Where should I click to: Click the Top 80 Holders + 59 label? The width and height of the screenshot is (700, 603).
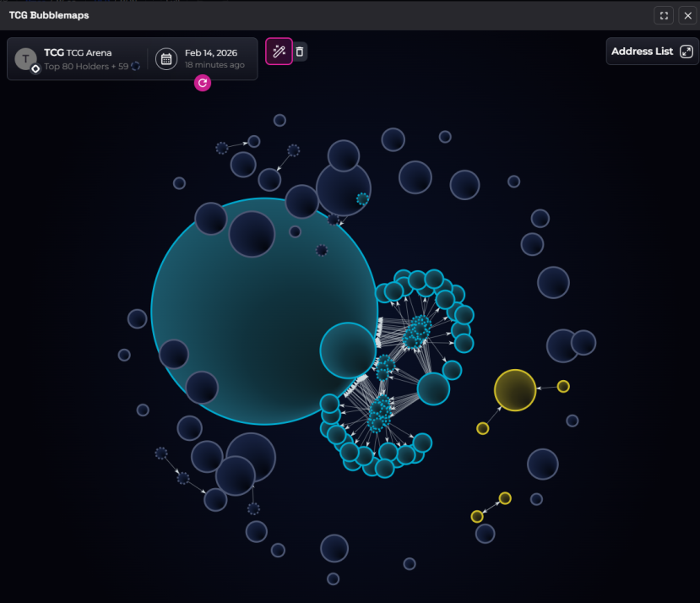86,66
